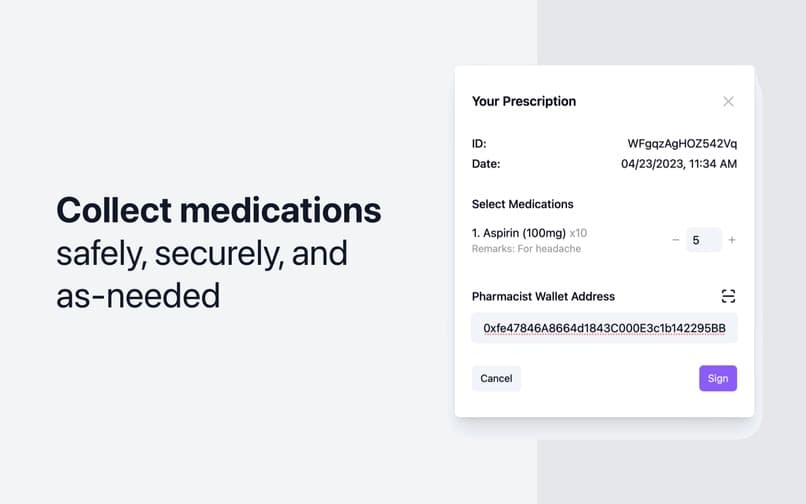Select the prescription ID WFgqzAgHOZ542Vq
This screenshot has width=806, height=504.
682,143
